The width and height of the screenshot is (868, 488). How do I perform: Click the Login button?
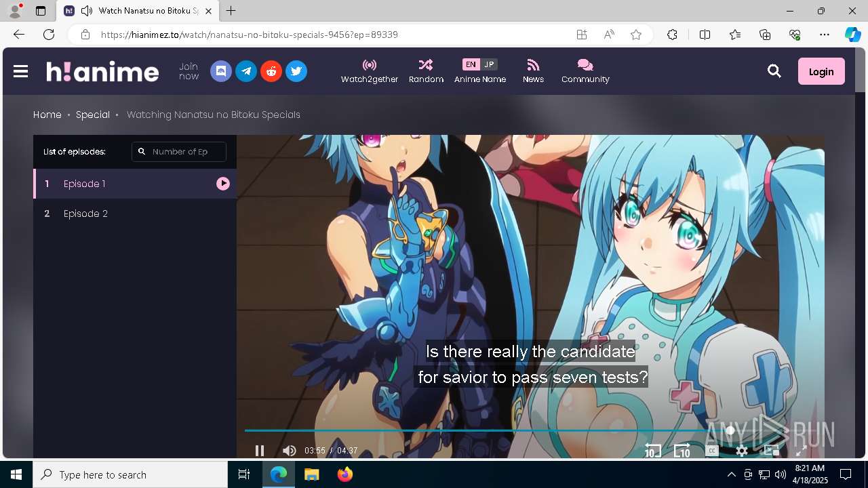[x=821, y=71]
